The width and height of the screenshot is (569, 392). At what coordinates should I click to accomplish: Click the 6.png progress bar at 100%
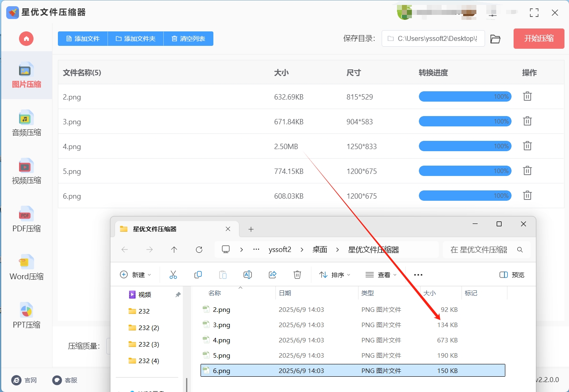click(465, 196)
